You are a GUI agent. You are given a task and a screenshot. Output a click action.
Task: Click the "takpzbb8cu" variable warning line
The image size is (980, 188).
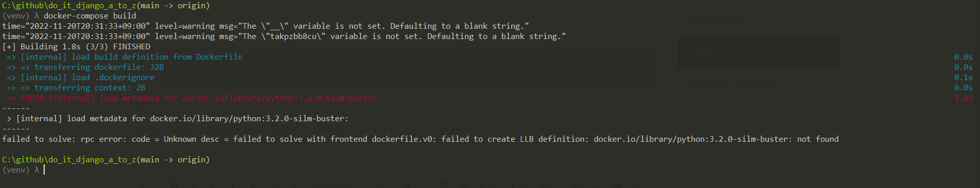pyautogui.click(x=284, y=36)
